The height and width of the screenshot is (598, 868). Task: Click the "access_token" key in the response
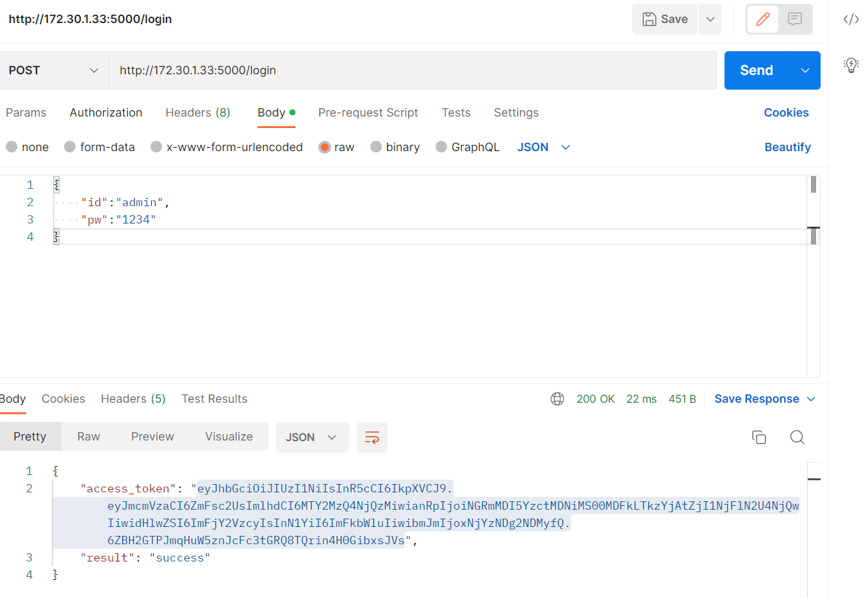tap(128, 489)
